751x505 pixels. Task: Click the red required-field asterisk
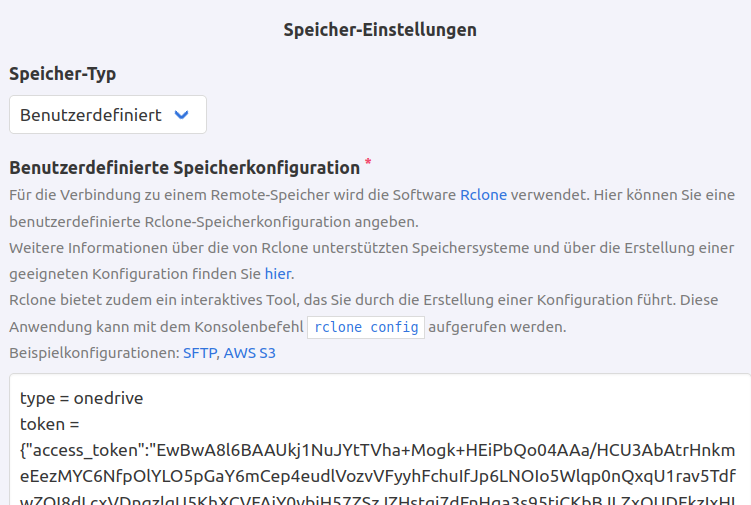368,162
